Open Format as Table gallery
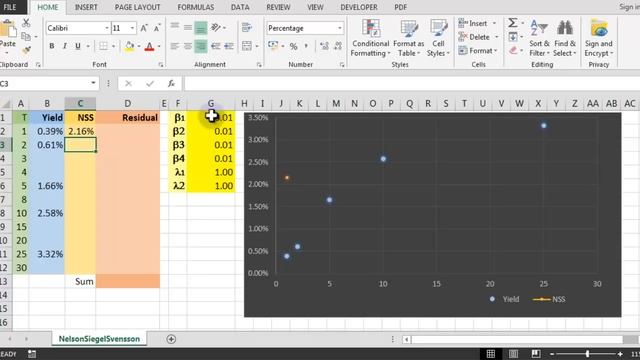The height and width of the screenshot is (360, 640). pyautogui.click(x=409, y=38)
